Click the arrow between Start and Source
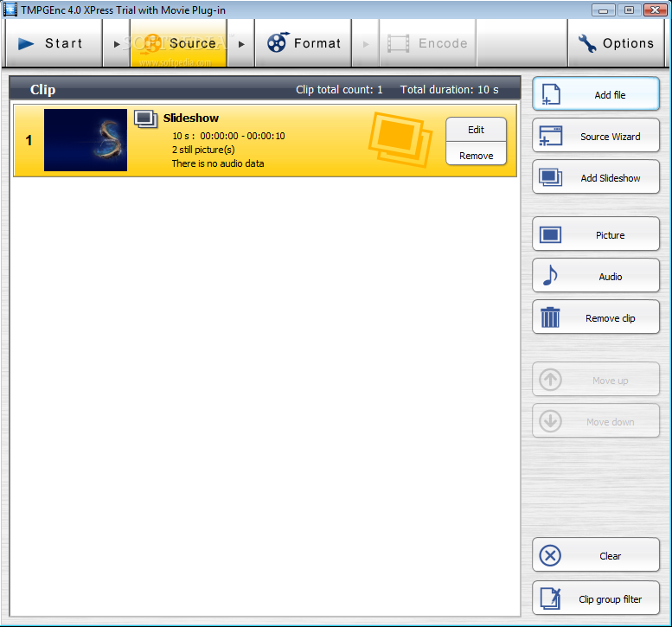This screenshot has width=672, height=627. pyautogui.click(x=117, y=44)
